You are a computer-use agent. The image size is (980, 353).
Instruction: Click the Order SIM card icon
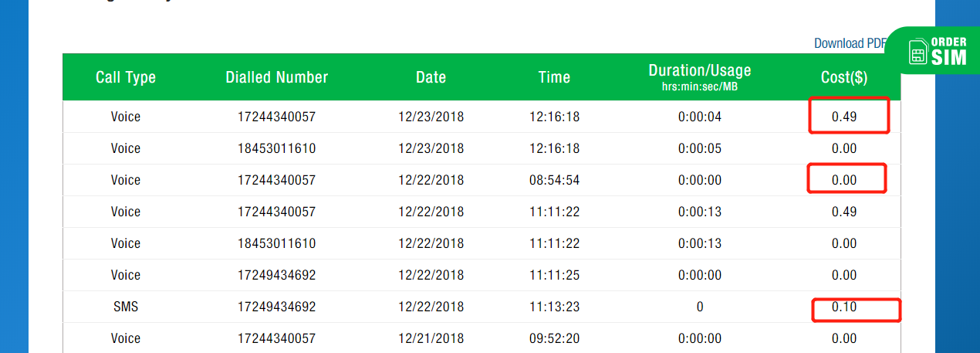pos(918,53)
